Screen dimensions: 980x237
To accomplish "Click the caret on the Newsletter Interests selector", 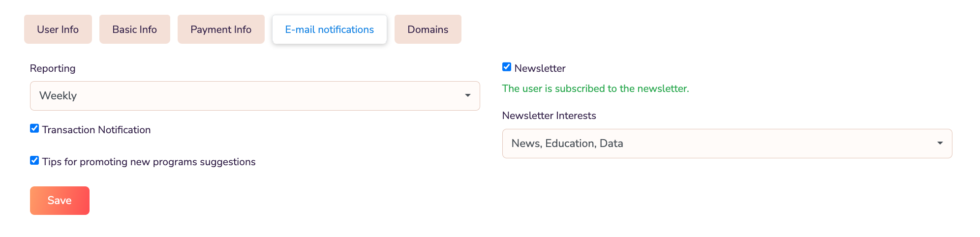I will (940, 144).
